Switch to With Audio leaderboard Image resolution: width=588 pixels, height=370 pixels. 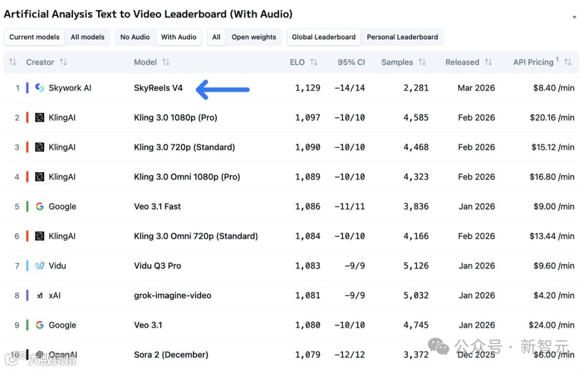(x=179, y=37)
